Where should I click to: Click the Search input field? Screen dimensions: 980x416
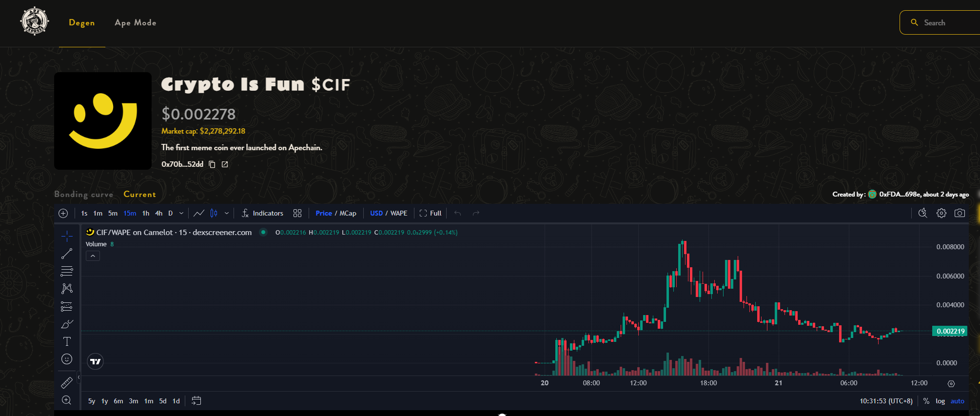[x=946, y=23]
